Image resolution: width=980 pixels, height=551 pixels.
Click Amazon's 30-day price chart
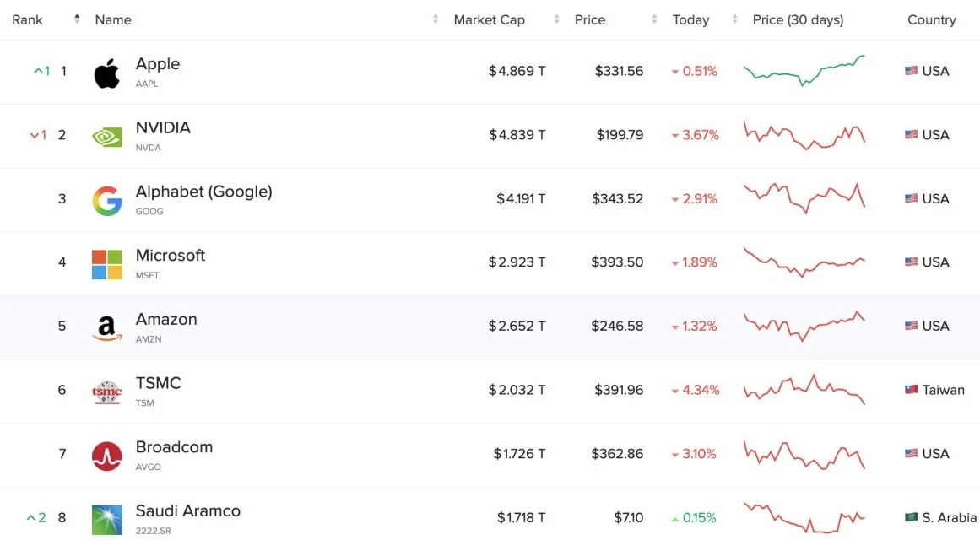804,326
